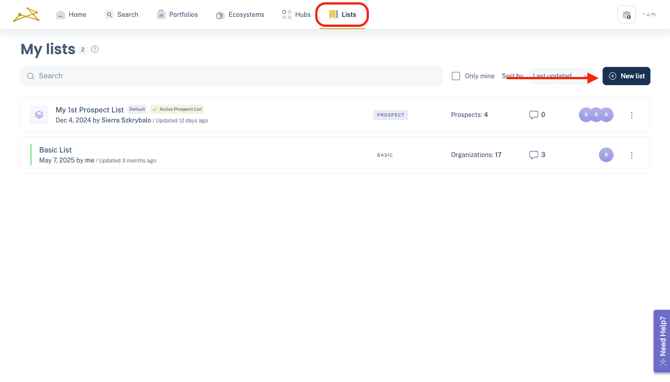The image size is (670, 382).
Task: Click member avatars on My 1st Prospect List
Action: [596, 115]
